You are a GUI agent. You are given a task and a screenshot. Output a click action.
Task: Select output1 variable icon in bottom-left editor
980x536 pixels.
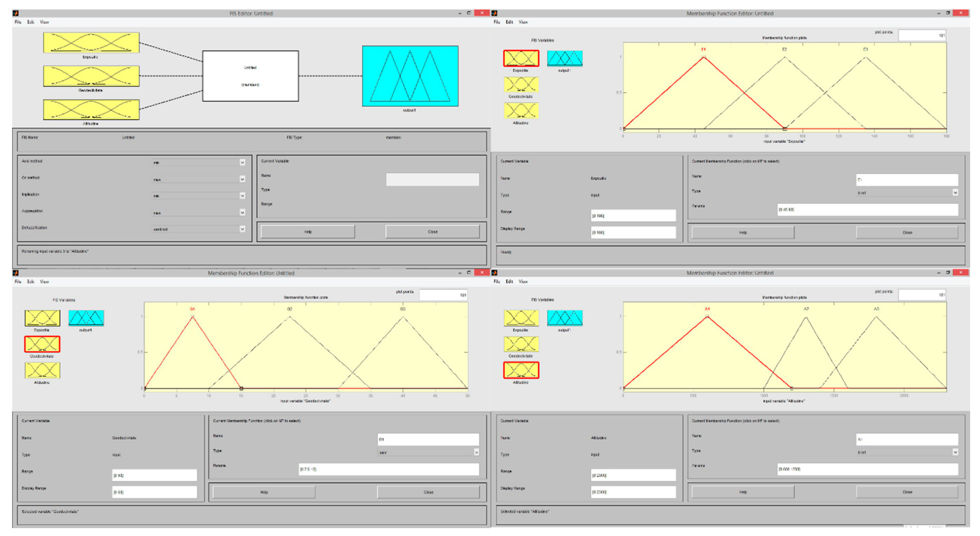click(86, 318)
